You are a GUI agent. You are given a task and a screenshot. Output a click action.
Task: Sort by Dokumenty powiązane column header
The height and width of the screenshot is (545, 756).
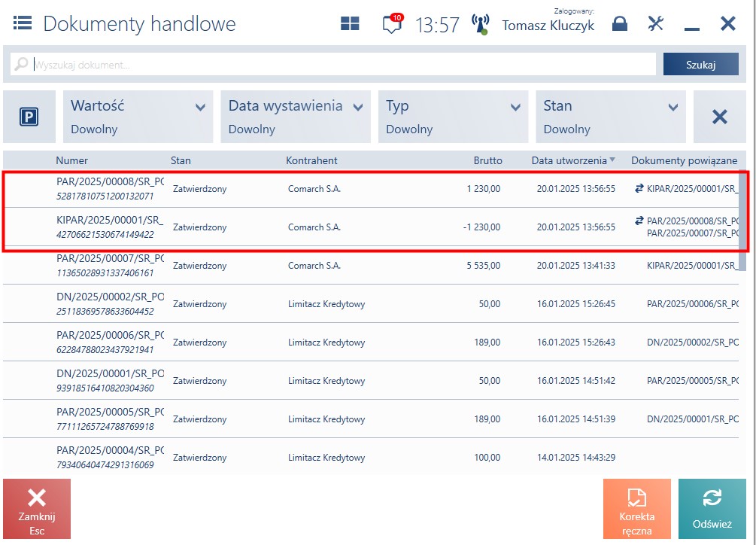pos(684,160)
